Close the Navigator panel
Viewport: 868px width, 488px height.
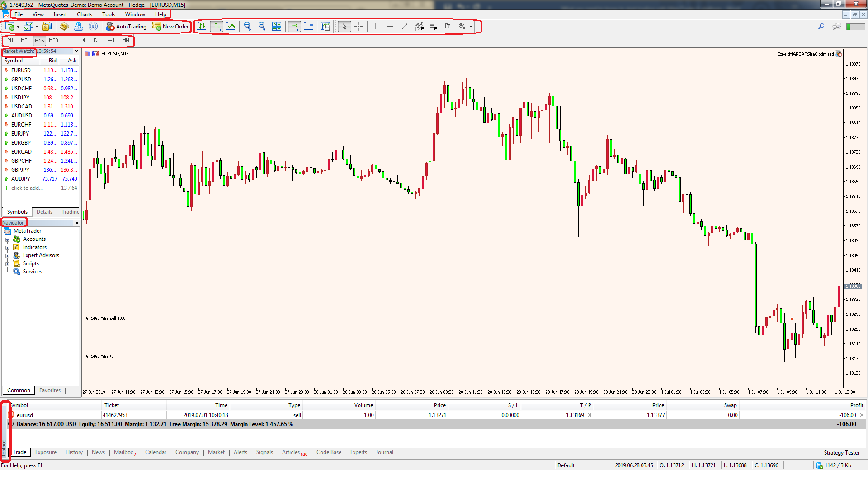[x=77, y=223]
